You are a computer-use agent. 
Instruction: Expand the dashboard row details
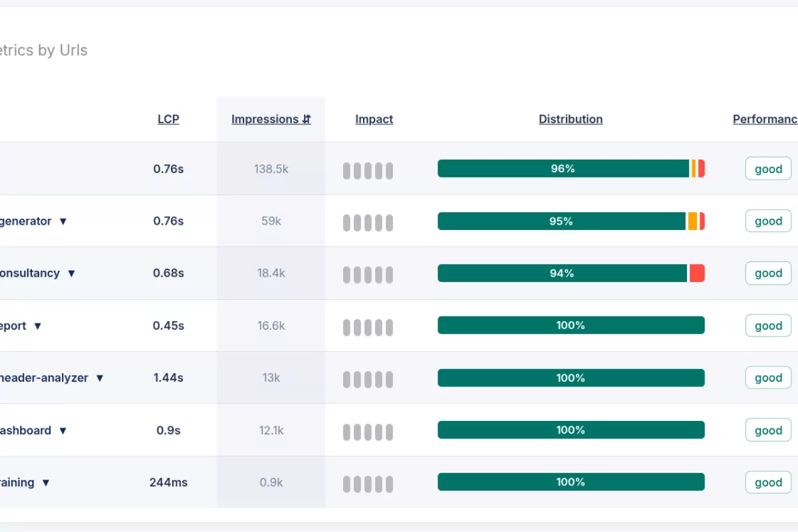tap(63, 430)
